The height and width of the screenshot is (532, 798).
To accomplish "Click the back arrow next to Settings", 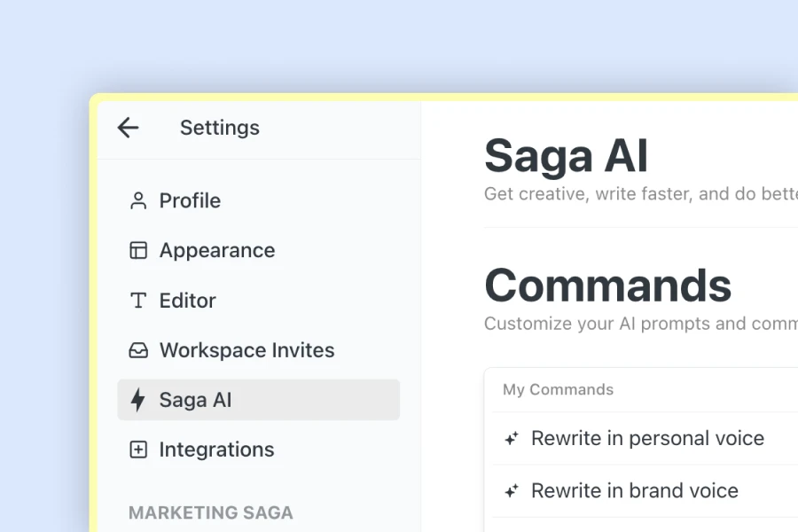I will point(129,128).
